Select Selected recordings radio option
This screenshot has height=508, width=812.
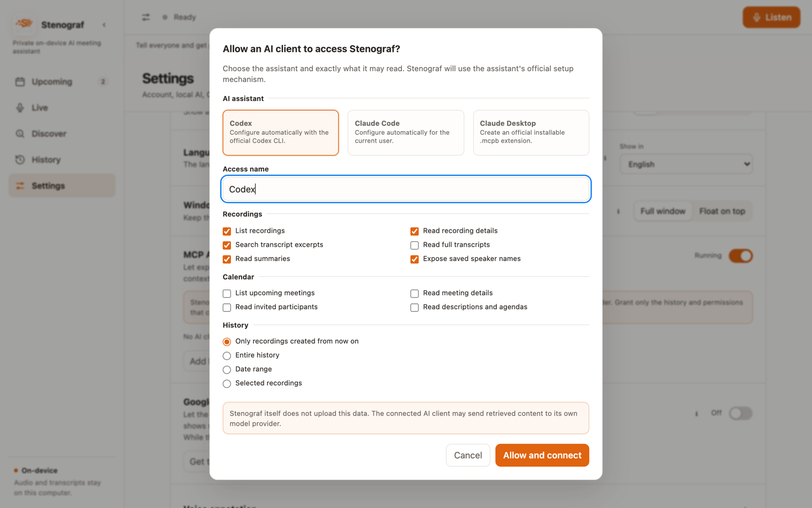(227, 384)
